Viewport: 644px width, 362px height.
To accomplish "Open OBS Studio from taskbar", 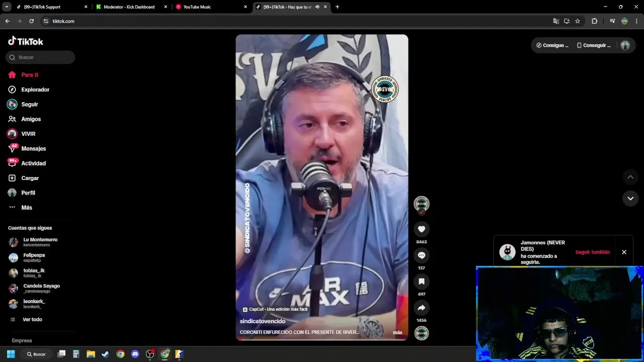I will click(x=149, y=354).
